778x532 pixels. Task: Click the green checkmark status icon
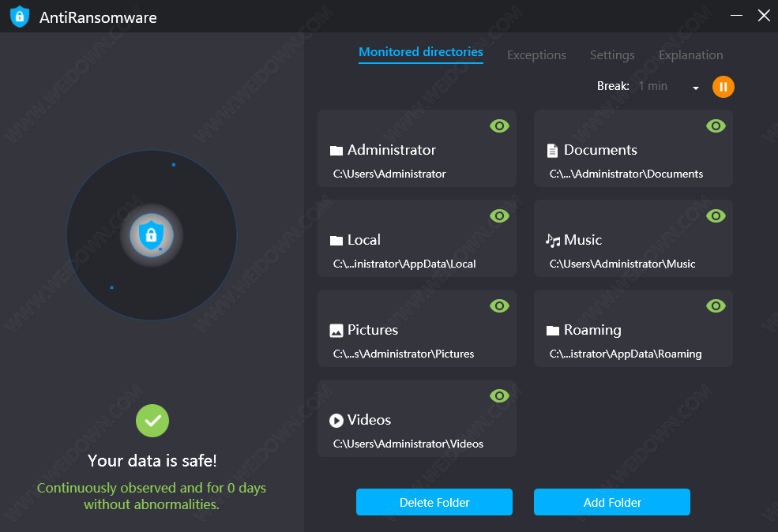coord(152,421)
